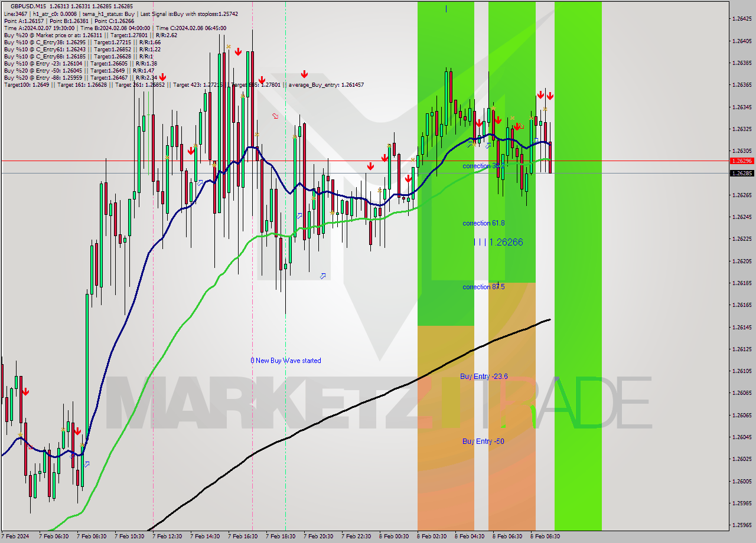Viewport: 756px width, 543px height.
Task: Click the 1.25965 price axis value
Action: (742, 525)
